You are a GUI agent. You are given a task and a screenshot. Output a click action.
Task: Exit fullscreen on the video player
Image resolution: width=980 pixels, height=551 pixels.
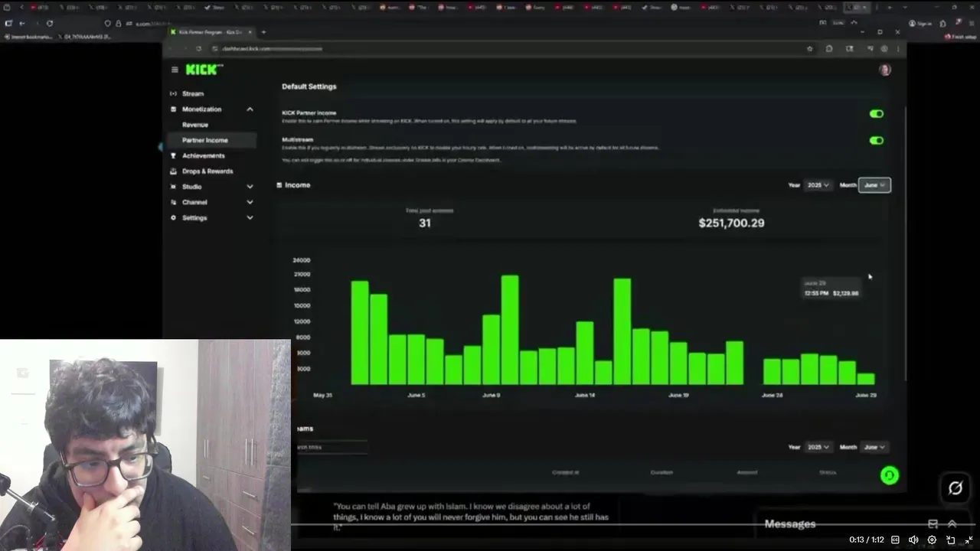969,540
